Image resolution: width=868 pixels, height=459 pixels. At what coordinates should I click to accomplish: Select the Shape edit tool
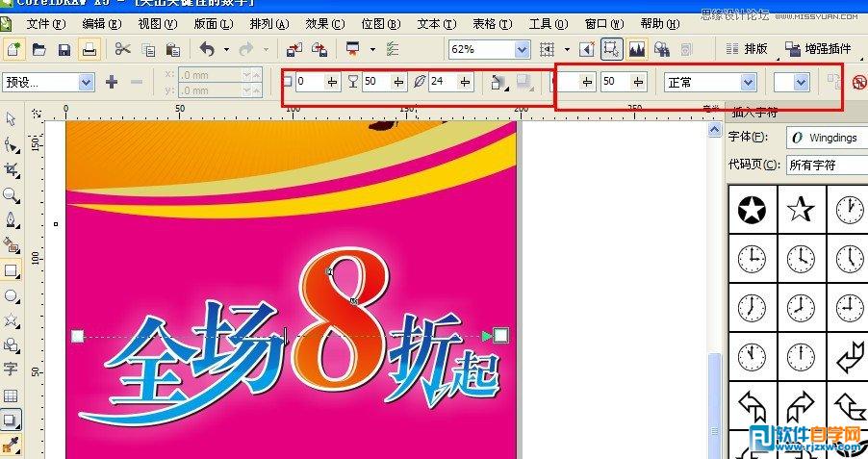tap(12, 145)
